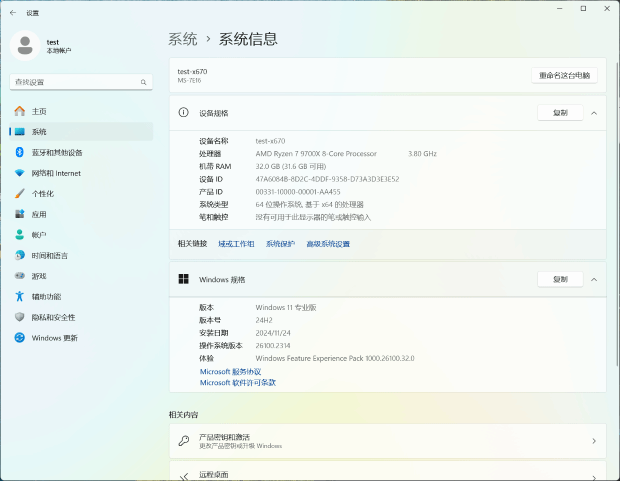
Task: Open 主页 in the sidebar
Action: point(81,111)
